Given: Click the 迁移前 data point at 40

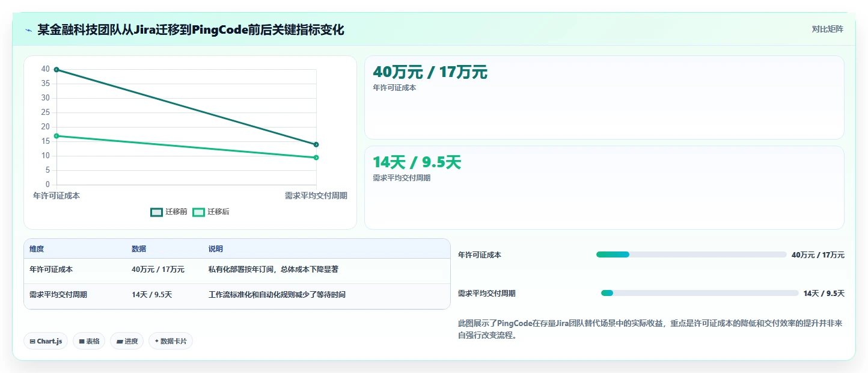Looking at the screenshot, I should (57, 70).
